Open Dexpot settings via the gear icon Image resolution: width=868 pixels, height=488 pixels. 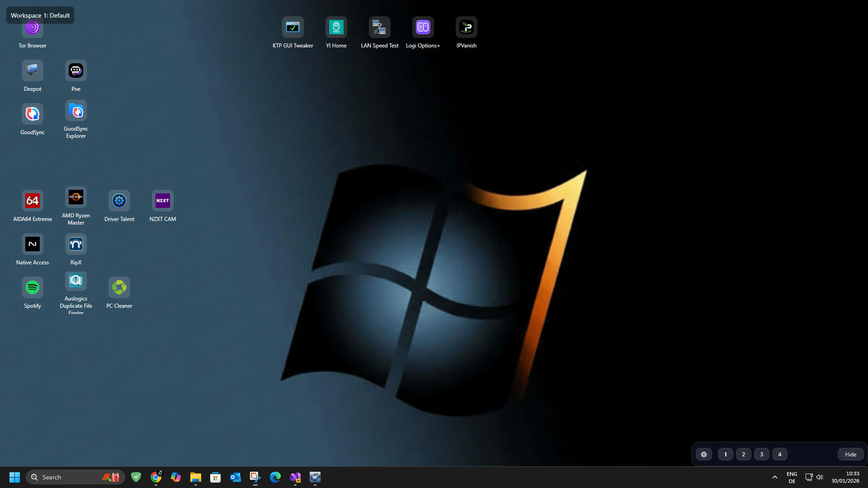[703, 454]
